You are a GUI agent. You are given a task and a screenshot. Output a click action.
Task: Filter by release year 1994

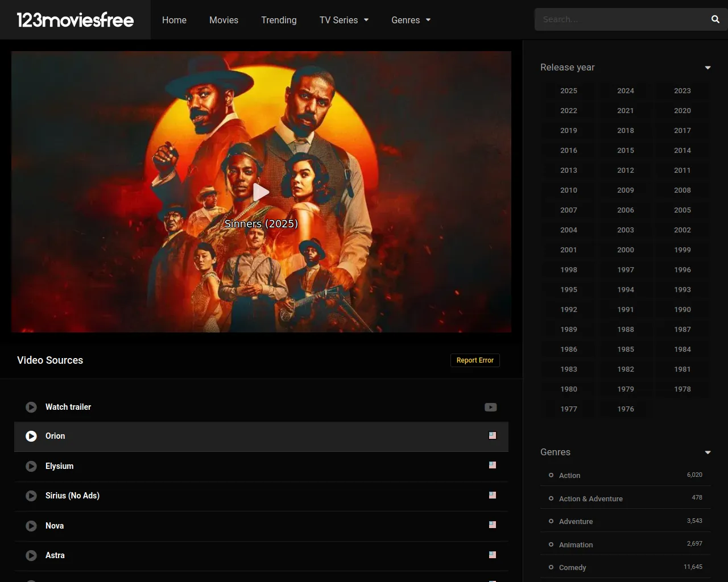click(x=626, y=289)
